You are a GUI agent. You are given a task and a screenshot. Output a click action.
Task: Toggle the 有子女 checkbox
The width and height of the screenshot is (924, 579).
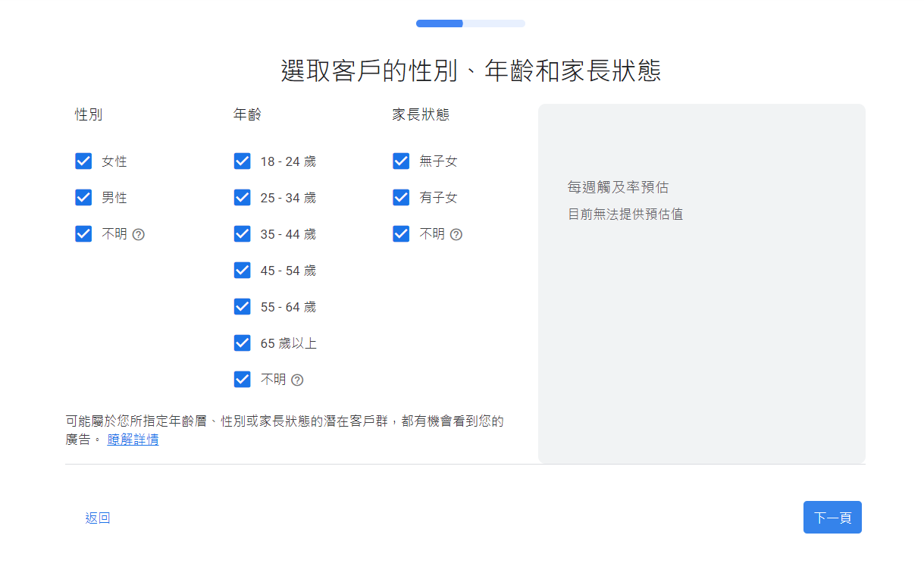click(x=401, y=198)
